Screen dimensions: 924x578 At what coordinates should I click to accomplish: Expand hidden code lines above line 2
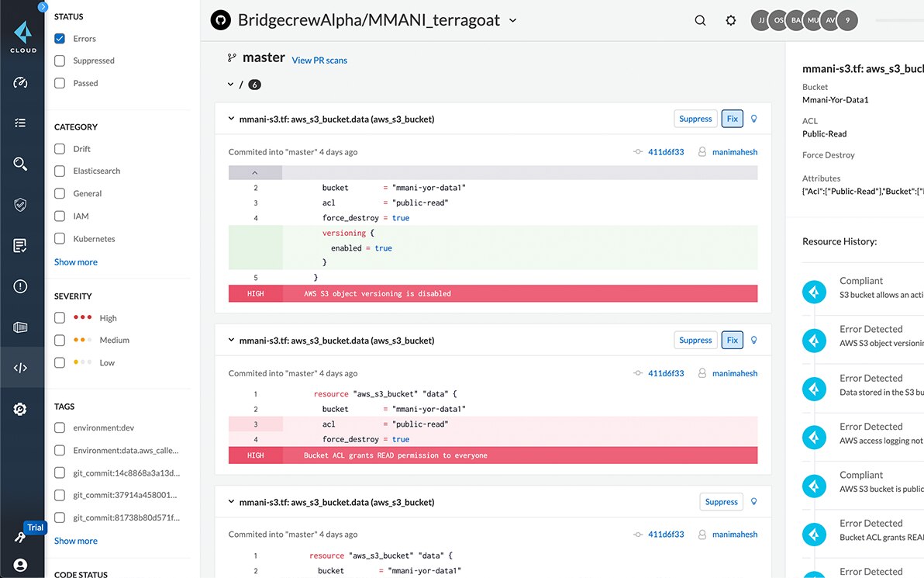[x=255, y=173]
